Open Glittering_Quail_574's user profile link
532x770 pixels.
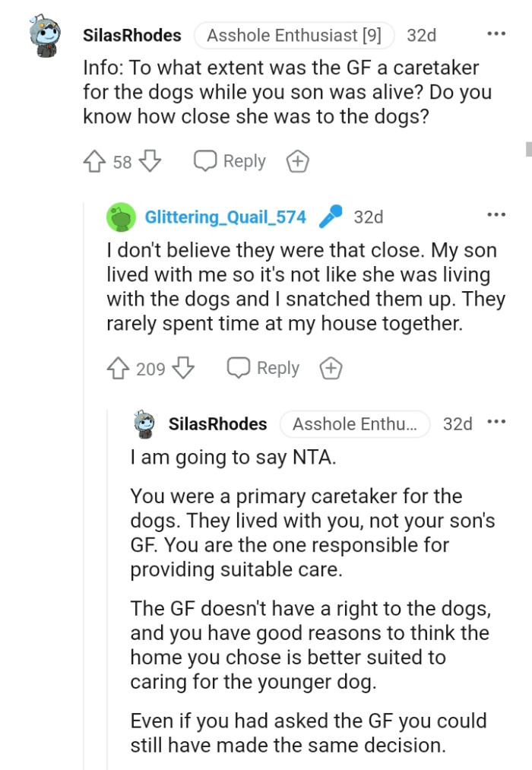click(x=225, y=217)
